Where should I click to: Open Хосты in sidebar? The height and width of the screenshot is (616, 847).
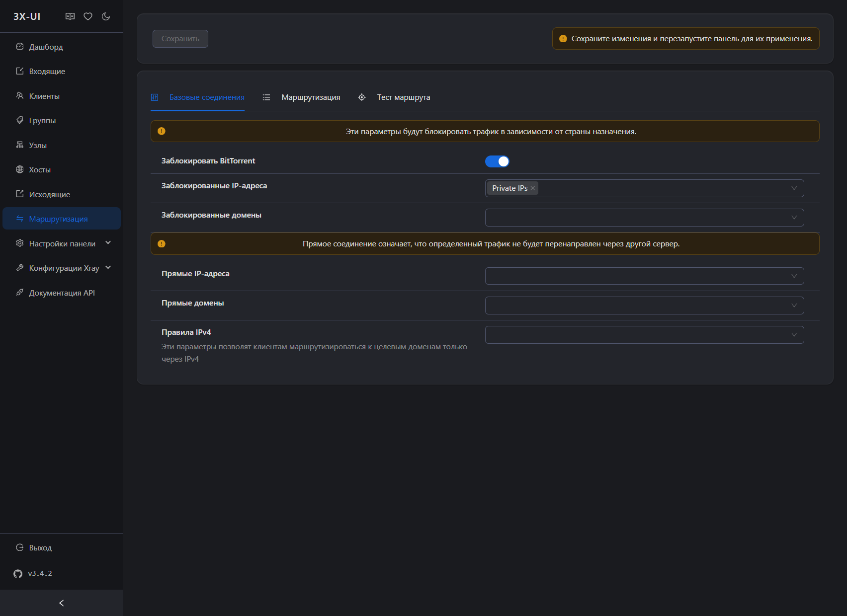click(62, 169)
